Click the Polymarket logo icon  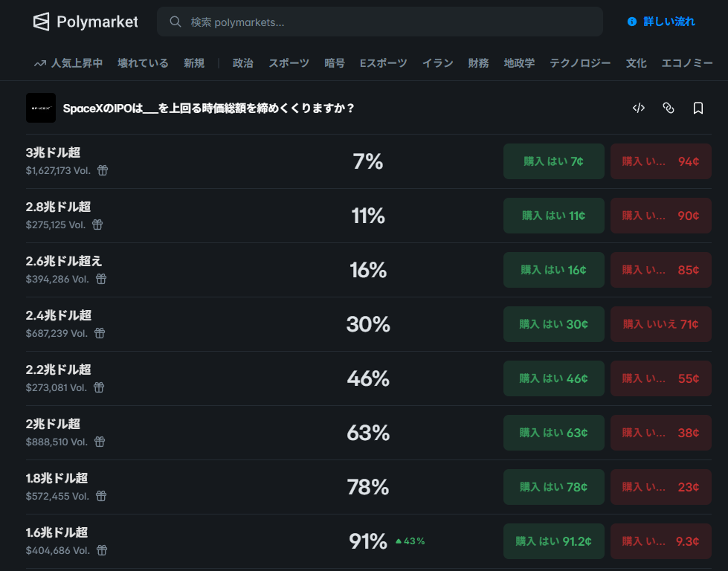[42, 22]
